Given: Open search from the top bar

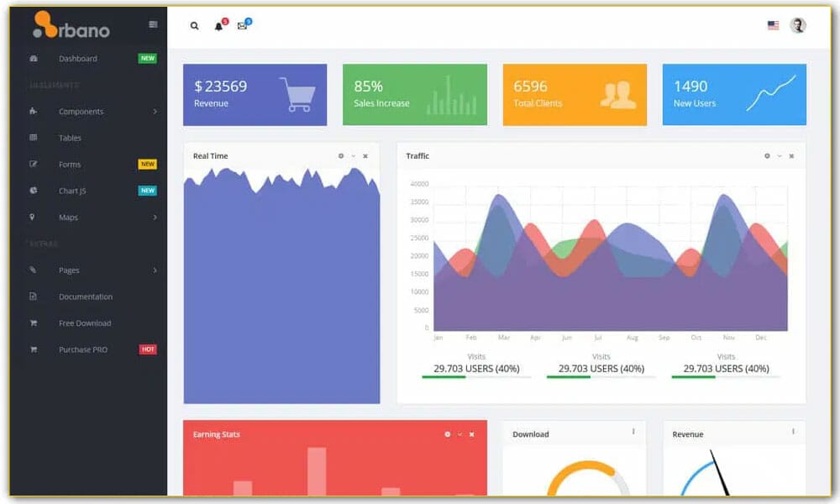Looking at the screenshot, I should coord(194,26).
